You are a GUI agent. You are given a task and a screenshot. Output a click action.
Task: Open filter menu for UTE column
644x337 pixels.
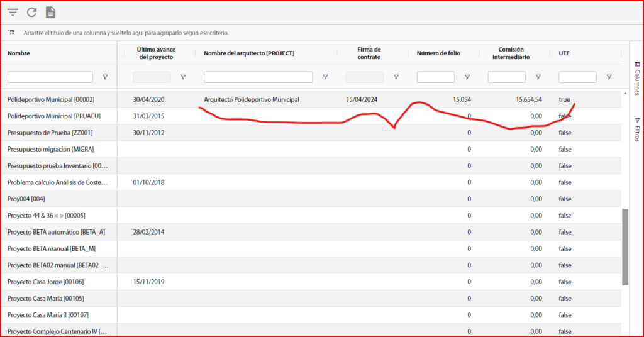click(x=609, y=77)
